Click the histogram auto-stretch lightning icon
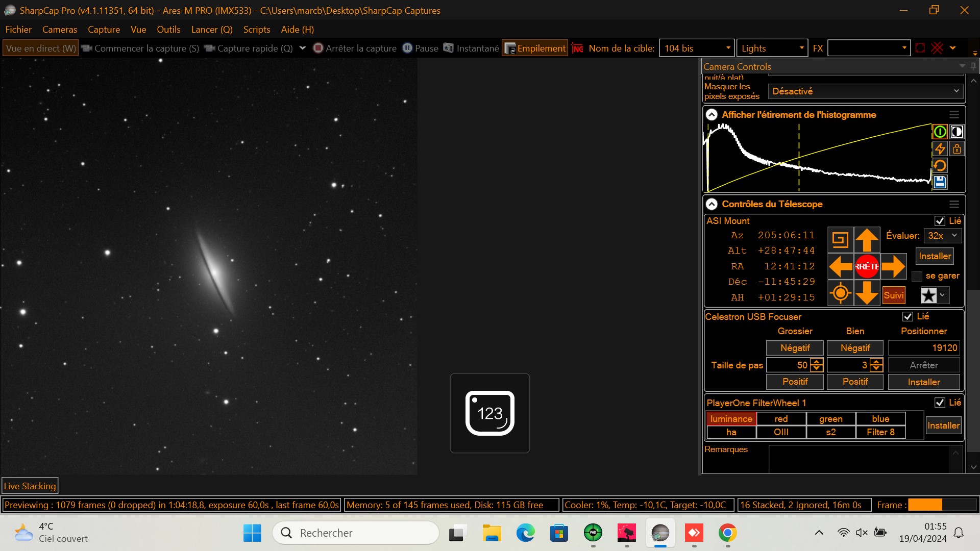980x551 pixels. pyautogui.click(x=940, y=149)
